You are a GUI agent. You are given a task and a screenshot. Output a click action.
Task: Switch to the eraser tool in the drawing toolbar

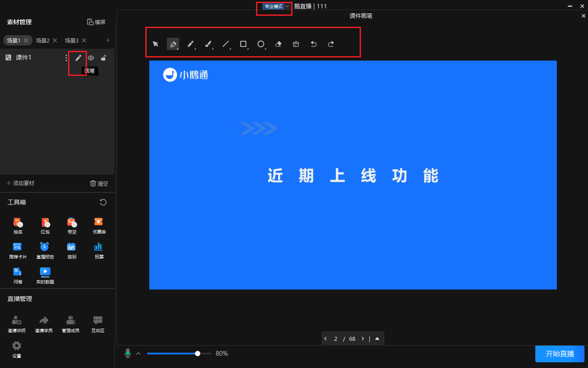pos(278,44)
